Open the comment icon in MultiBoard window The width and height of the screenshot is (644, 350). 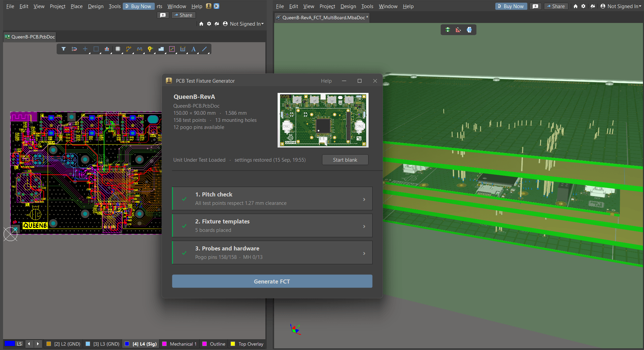[x=535, y=6]
